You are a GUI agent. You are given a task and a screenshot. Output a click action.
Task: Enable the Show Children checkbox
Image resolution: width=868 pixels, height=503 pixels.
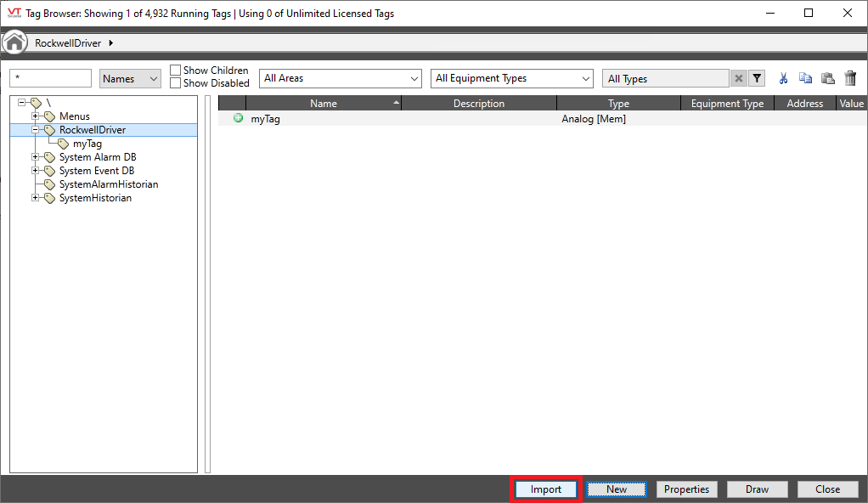tap(176, 71)
